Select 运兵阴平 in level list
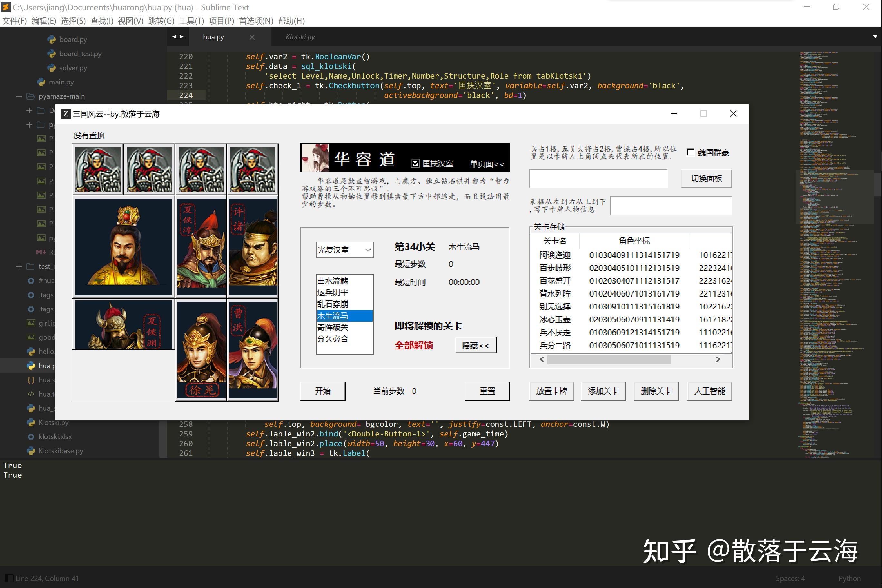 point(345,292)
